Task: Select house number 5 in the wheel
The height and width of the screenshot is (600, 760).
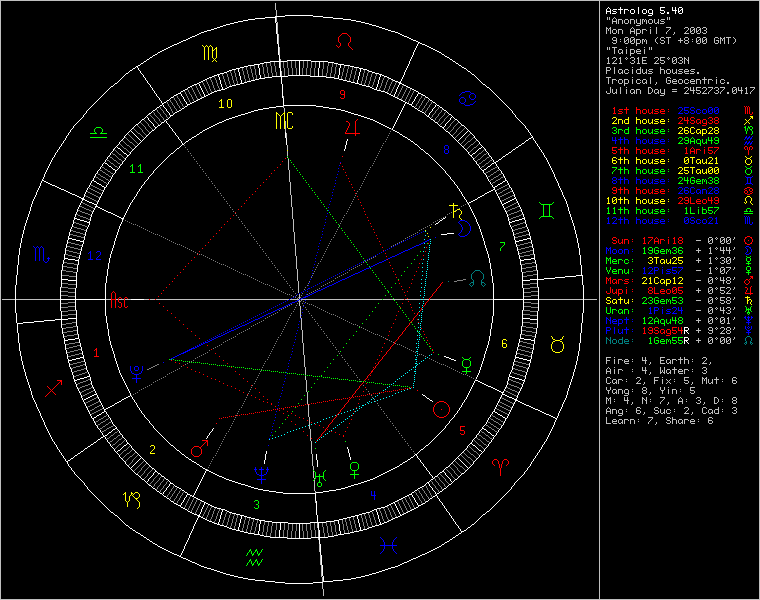Action: click(462, 430)
